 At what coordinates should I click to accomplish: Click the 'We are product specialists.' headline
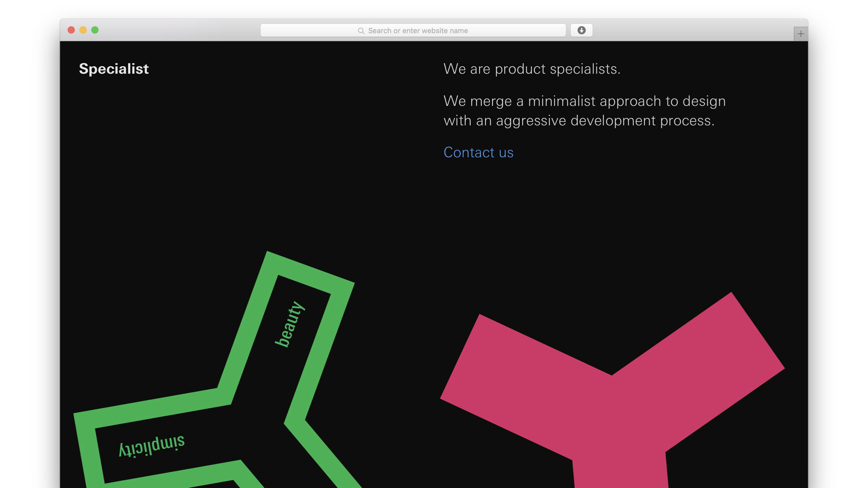532,69
